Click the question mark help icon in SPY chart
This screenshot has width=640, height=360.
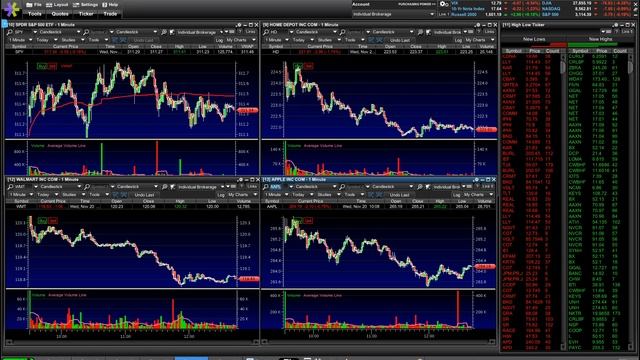(x=240, y=32)
